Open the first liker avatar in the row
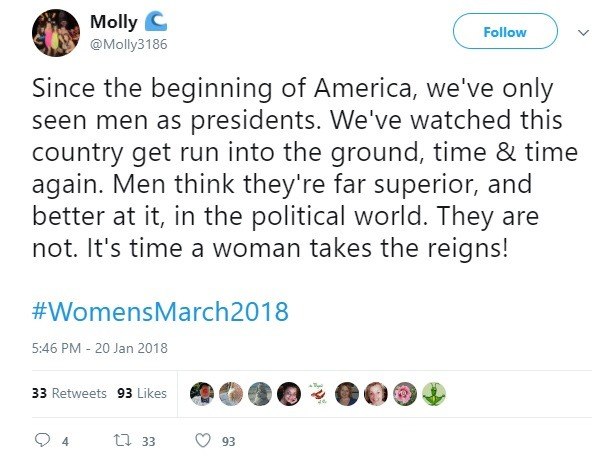This screenshot has height=465, width=615. (201, 393)
